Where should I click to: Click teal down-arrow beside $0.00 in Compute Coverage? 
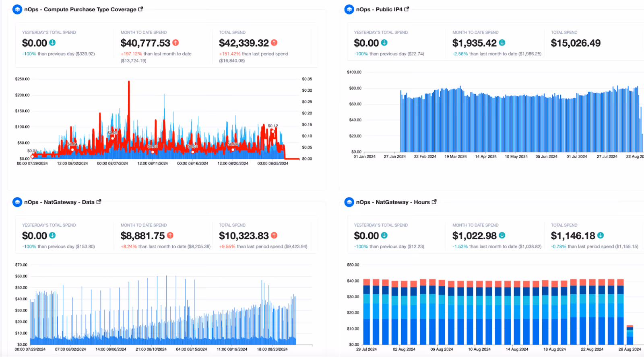click(52, 43)
